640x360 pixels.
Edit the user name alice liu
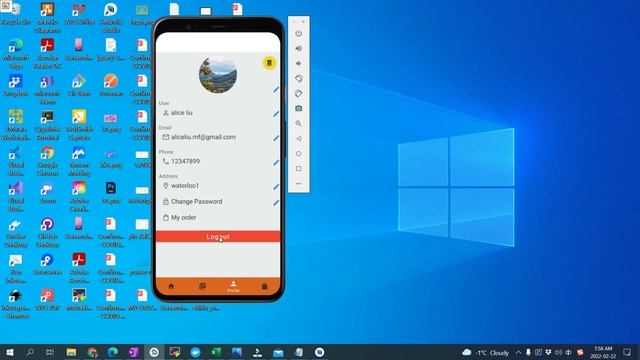click(276, 114)
